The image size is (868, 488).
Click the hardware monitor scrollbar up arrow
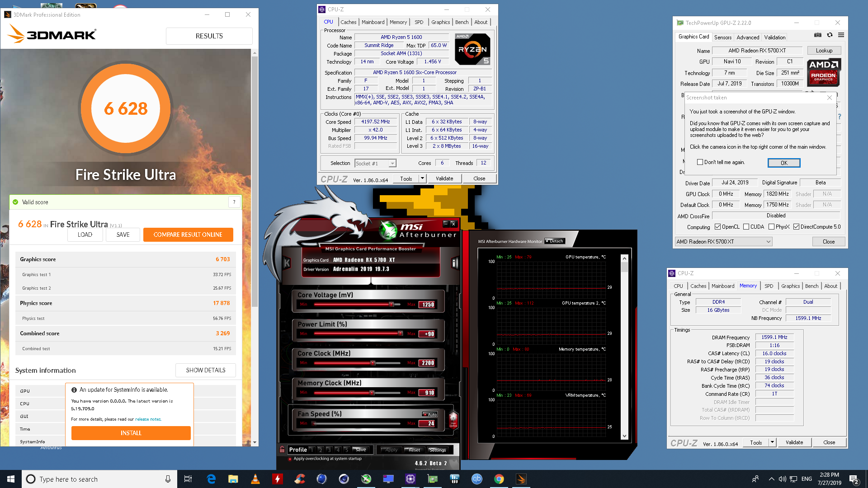click(x=624, y=258)
